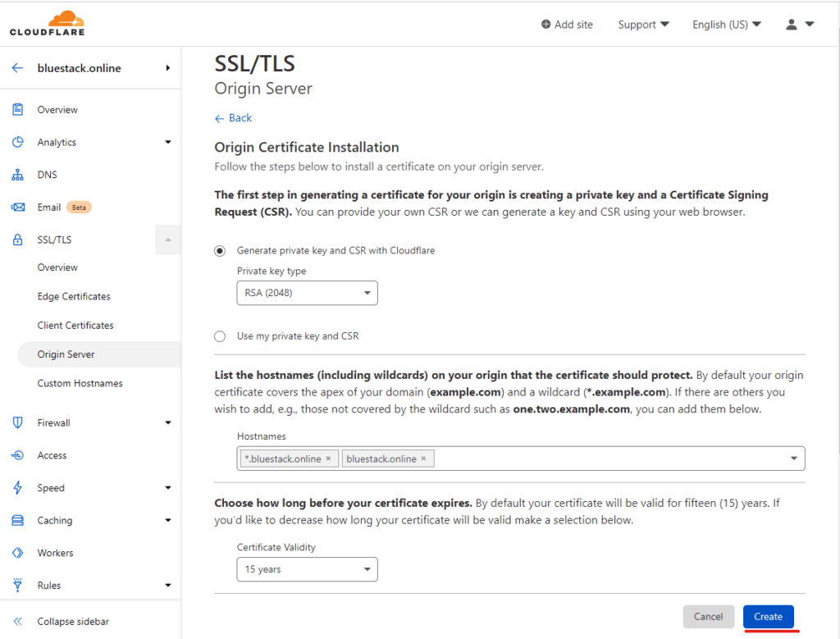Viewport: 840px width, 639px height.
Task: Click the Analytics pie chart icon
Action: click(18, 142)
